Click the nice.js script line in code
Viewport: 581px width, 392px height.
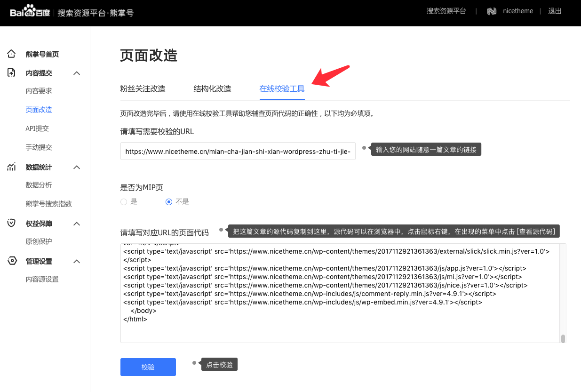point(326,285)
